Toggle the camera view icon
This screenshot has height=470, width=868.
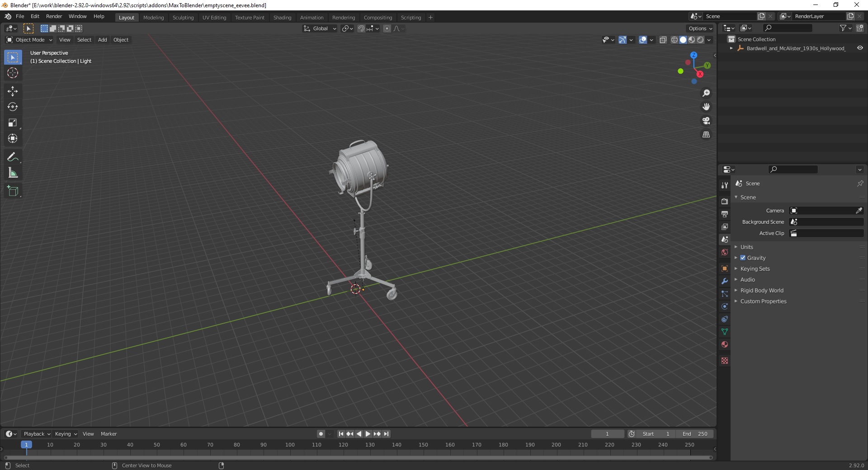[x=706, y=121]
